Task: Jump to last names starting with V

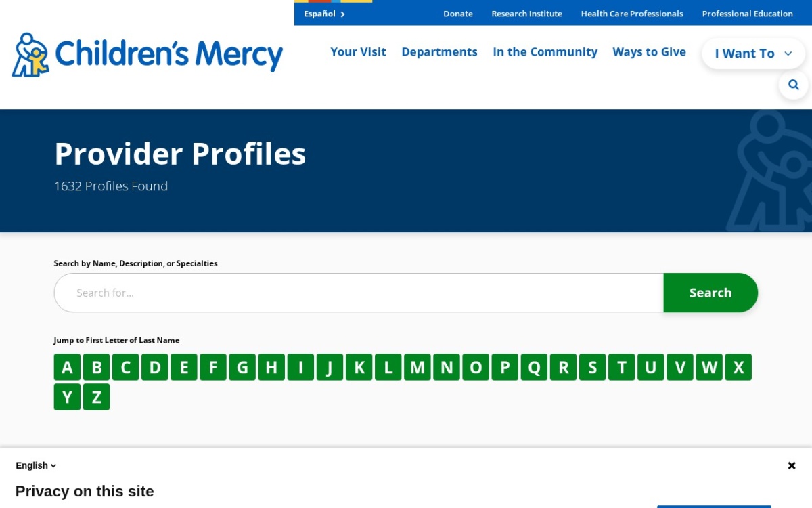Action: click(x=679, y=367)
